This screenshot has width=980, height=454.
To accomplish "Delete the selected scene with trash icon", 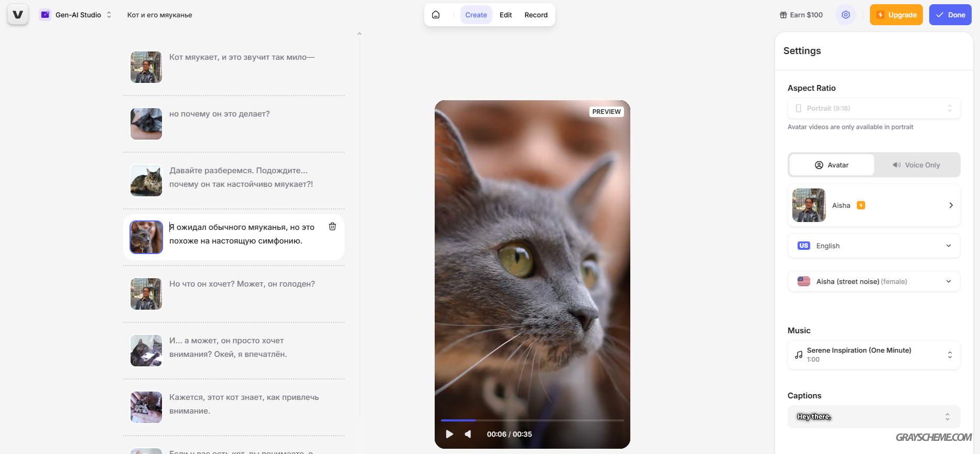I will [x=332, y=226].
